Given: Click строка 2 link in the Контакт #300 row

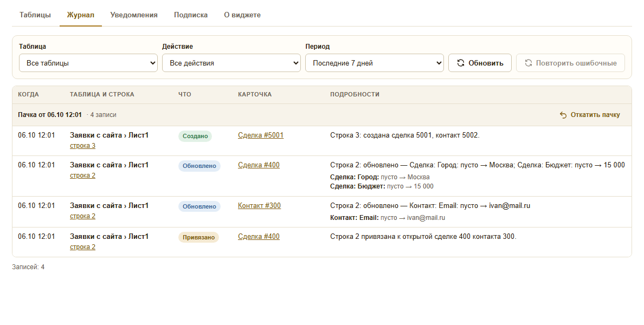Looking at the screenshot, I should click(x=82, y=216).
